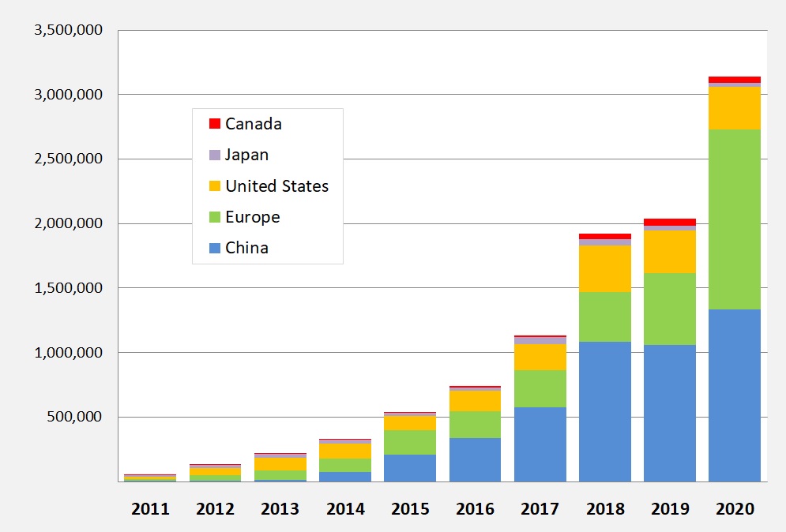Select the 1,000,000 y-axis label
The height and width of the screenshot is (532, 786).
point(70,352)
